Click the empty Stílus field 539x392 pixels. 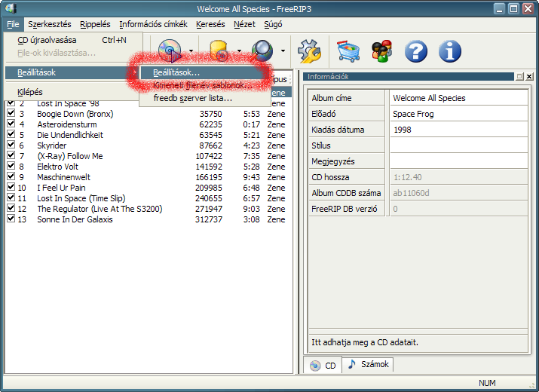[x=458, y=145]
